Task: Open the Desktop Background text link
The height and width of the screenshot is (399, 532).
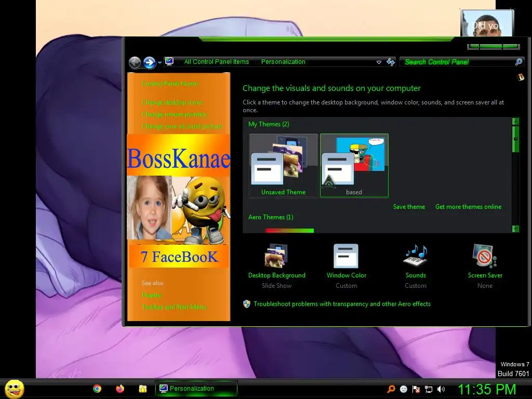Action: click(276, 275)
